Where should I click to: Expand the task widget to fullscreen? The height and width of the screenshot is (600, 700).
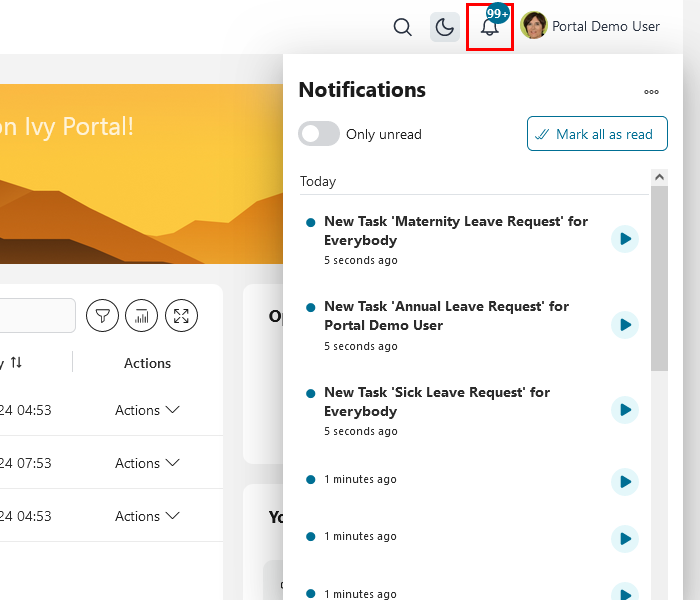coord(181,316)
